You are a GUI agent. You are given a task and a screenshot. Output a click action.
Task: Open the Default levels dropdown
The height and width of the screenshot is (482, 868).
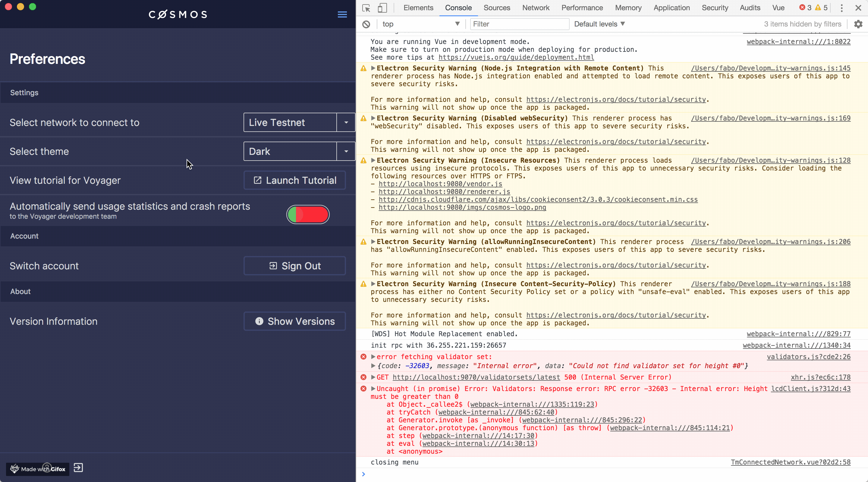click(599, 24)
